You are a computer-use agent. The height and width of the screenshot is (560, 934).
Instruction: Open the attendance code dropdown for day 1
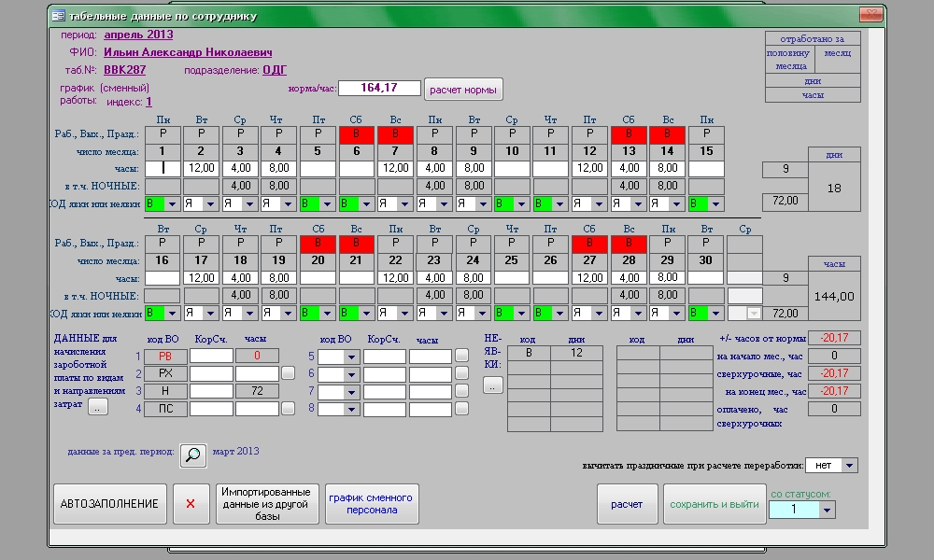tap(172, 204)
